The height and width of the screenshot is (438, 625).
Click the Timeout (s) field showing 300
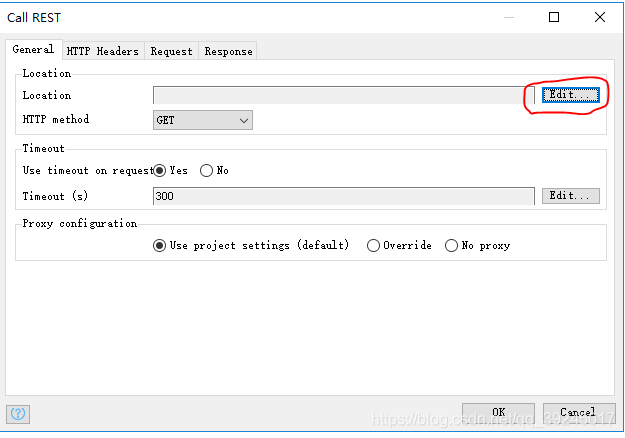click(x=344, y=196)
